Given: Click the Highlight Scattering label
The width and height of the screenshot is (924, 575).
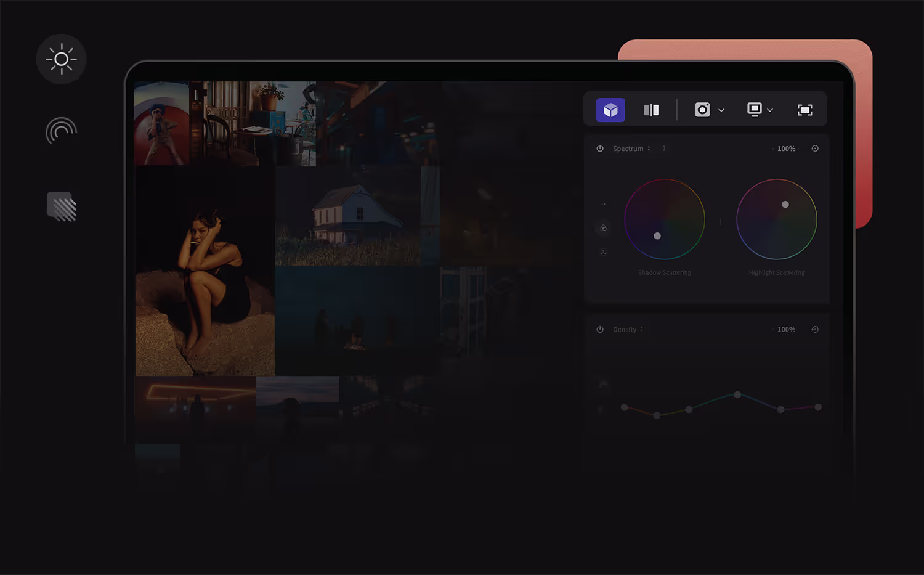Looking at the screenshot, I should pyautogui.click(x=777, y=272).
